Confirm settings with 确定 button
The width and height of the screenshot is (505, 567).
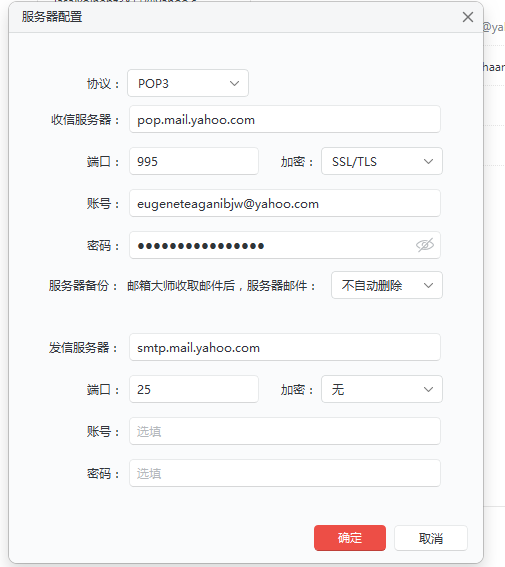(350, 538)
